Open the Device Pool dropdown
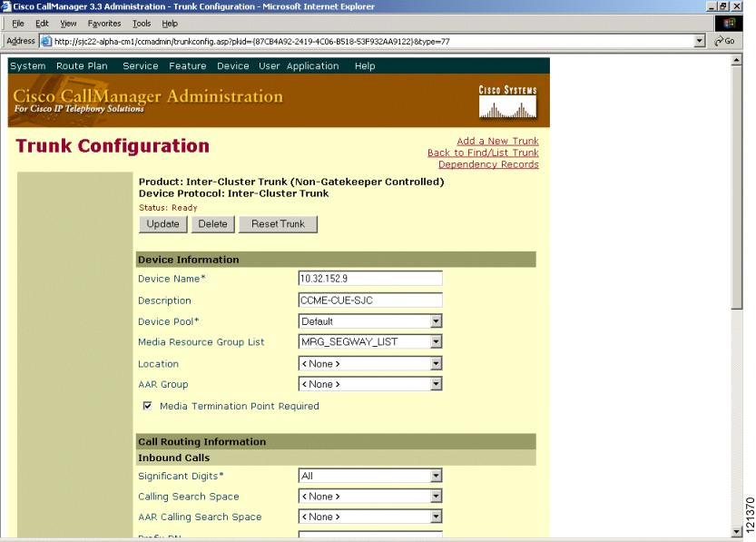The image size is (756, 542). [436, 321]
